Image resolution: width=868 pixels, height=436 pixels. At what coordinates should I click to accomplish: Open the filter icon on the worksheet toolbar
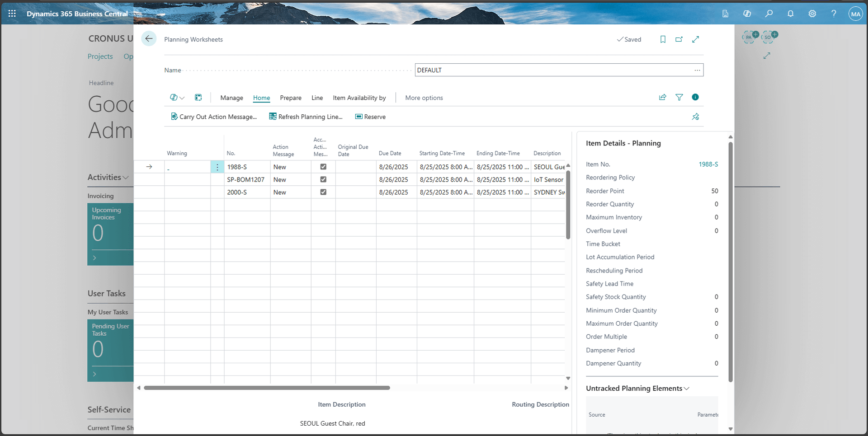click(679, 97)
